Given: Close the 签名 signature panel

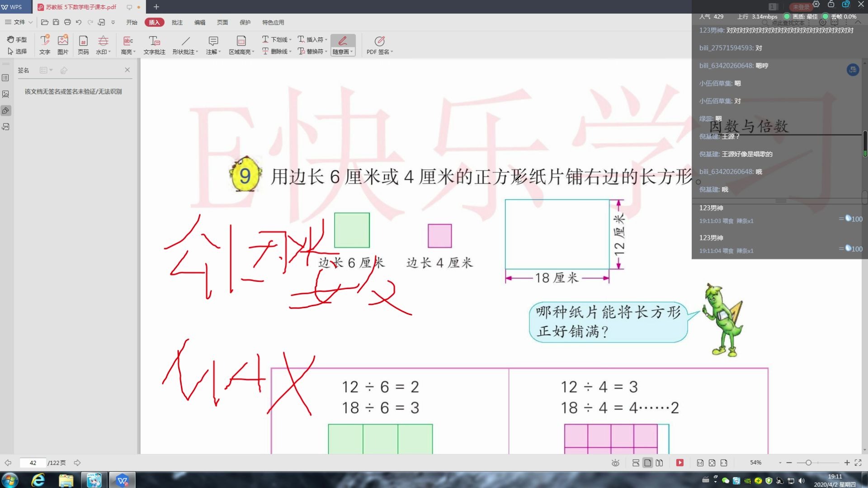Looking at the screenshot, I should pyautogui.click(x=127, y=70).
